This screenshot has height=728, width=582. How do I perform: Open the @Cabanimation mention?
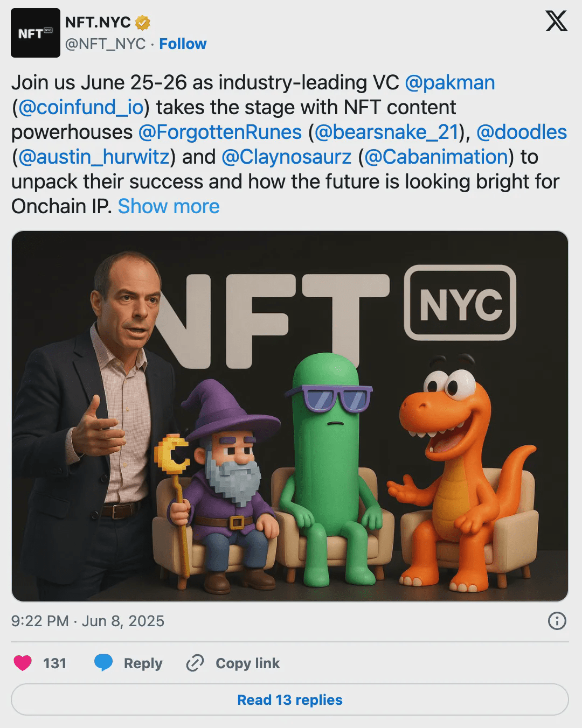tap(436, 157)
